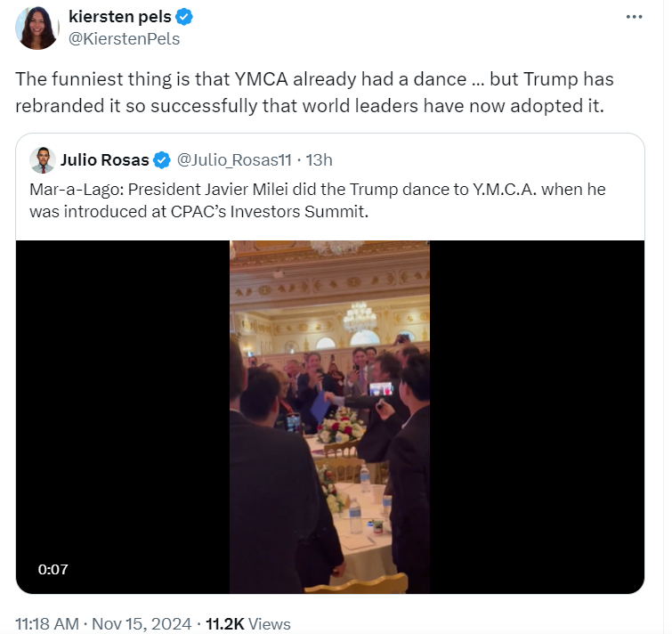The height and width of the screenshot is (634, 672).
Task: Play the embedded Mar-a-Lago video
Action: [x=329, y=417]
